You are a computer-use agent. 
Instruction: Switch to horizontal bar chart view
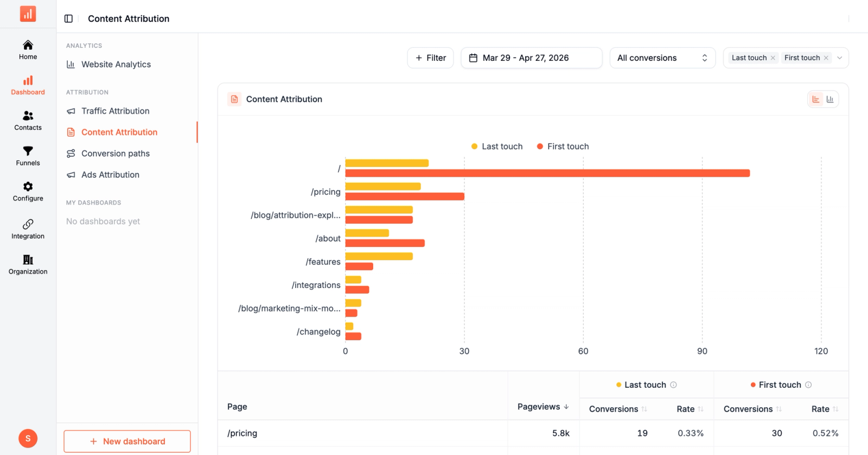click(816, 99)
